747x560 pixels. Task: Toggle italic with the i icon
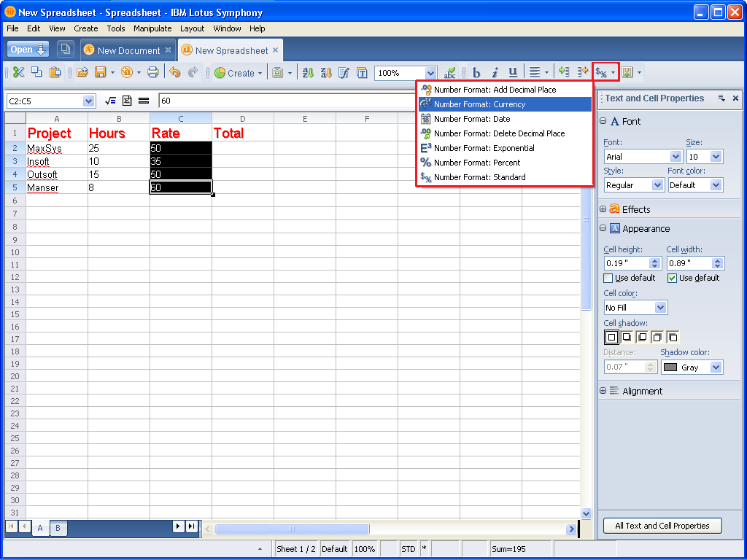click(495, 72)
